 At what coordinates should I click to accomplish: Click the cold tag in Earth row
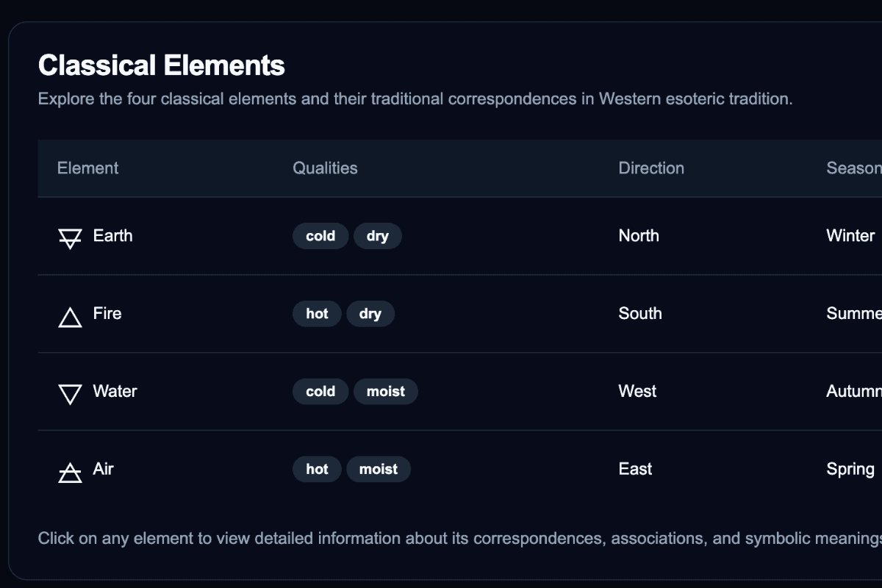[320, 236]
